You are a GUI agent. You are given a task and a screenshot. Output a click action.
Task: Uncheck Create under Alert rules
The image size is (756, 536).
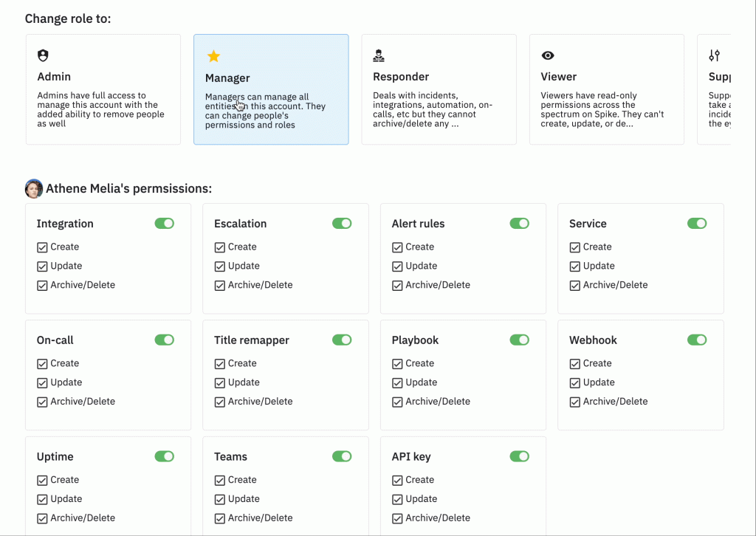pyautogui.click(x=397, y=247)
